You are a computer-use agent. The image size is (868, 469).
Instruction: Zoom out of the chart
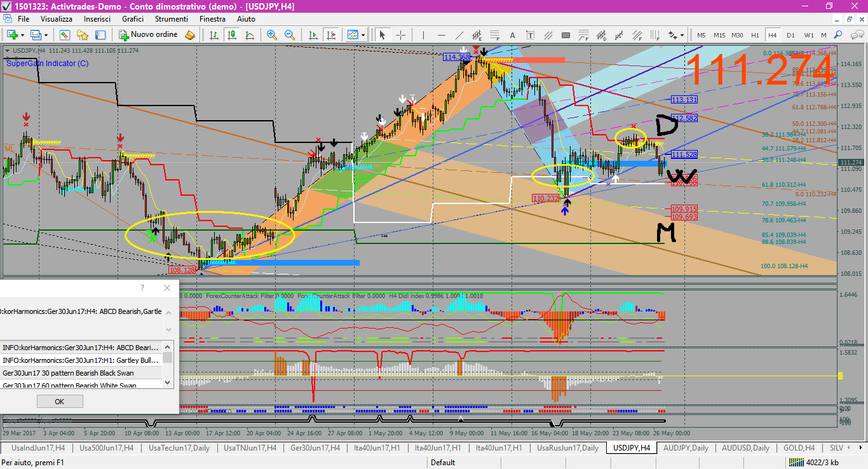[290, 35]
